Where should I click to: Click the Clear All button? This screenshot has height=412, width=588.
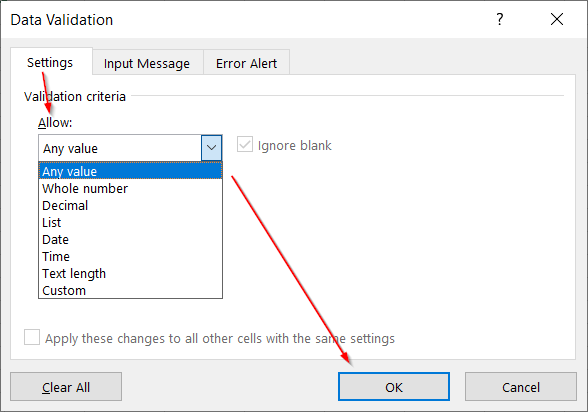(x=66, y=387)
